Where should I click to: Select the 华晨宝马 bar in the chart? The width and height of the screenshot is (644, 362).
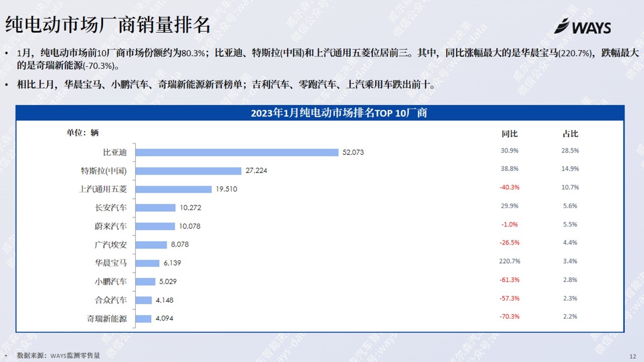coord(147,263)
